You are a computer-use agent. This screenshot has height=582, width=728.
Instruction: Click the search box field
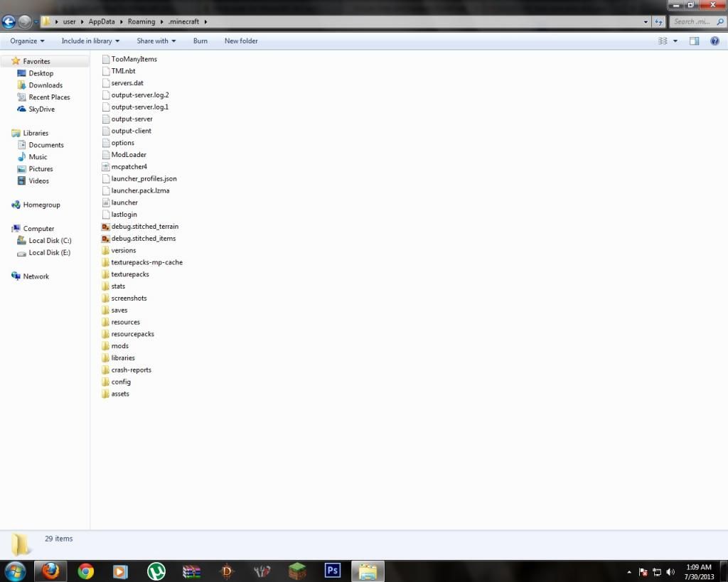coord(695,22)
